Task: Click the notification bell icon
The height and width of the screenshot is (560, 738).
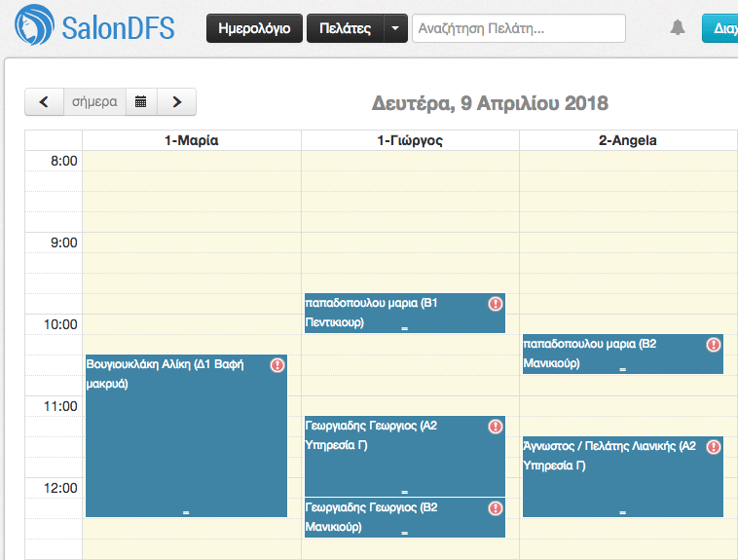Action: click(x=678, y=28)
